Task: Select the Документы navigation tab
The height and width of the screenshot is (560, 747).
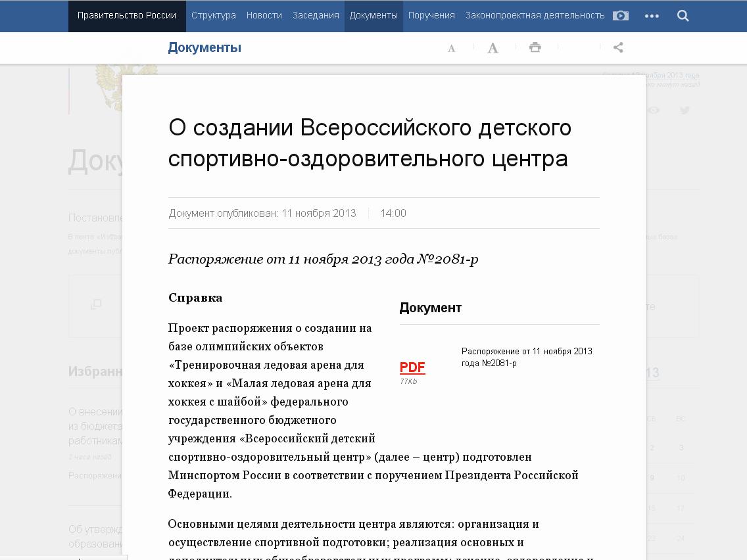Action: tap(373, 16)
